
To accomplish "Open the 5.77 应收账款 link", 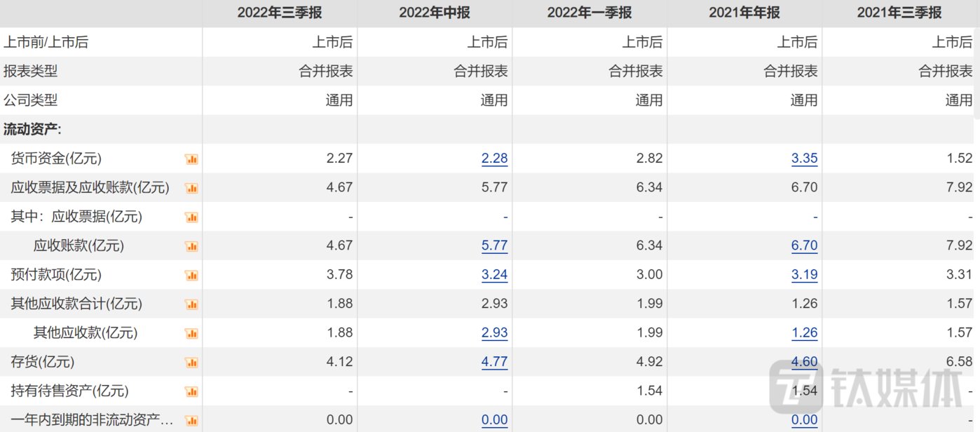I will click(494, 245).
